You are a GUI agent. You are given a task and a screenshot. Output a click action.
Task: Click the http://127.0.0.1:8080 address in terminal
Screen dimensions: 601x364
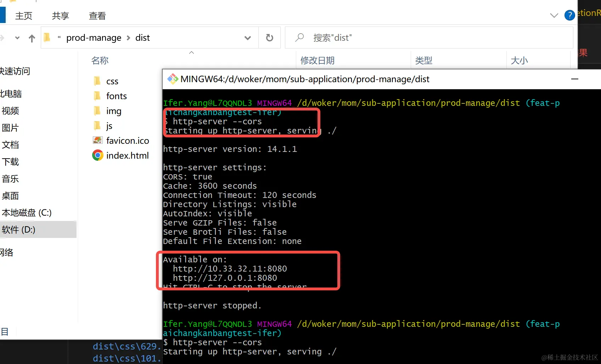point(225,278)
